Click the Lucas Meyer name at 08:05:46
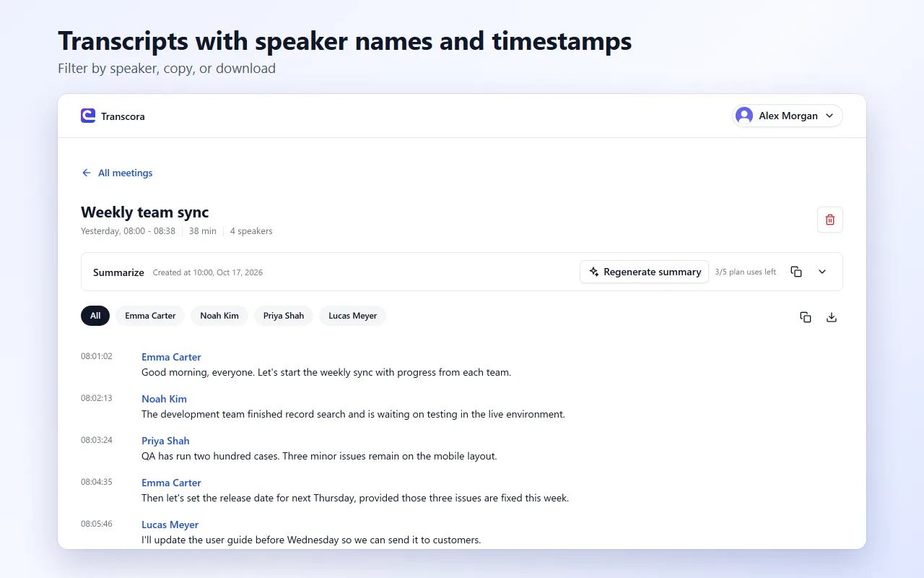 170,525
